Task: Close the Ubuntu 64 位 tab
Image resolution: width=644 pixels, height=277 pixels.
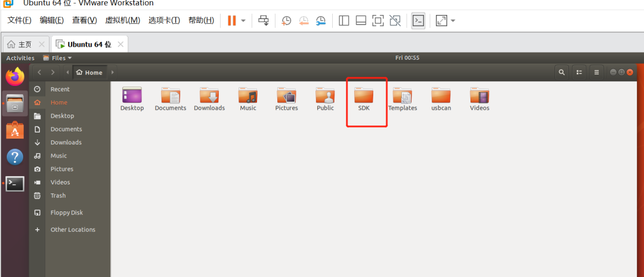Action: tap(120, 44)
